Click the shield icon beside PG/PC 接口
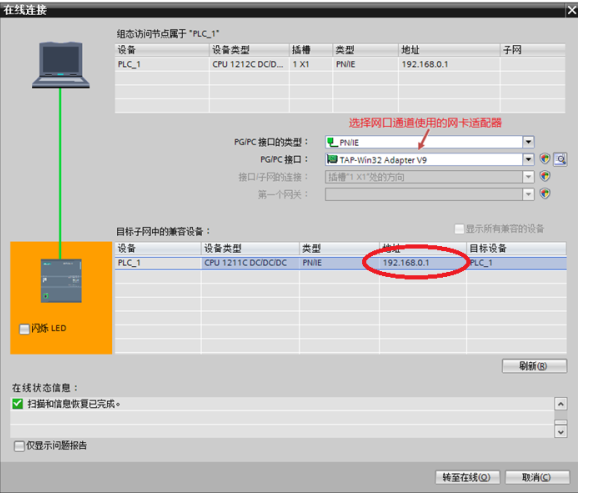Screen dimensions: 594x493 point(545,159)
